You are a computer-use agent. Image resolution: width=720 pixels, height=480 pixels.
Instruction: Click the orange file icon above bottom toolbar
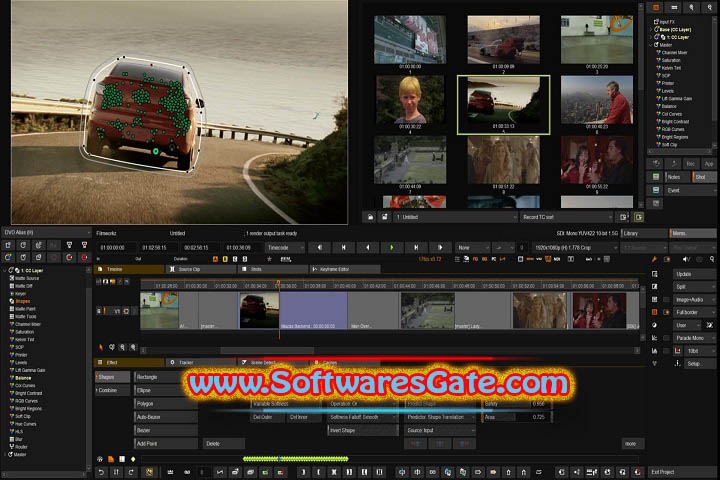111,458
